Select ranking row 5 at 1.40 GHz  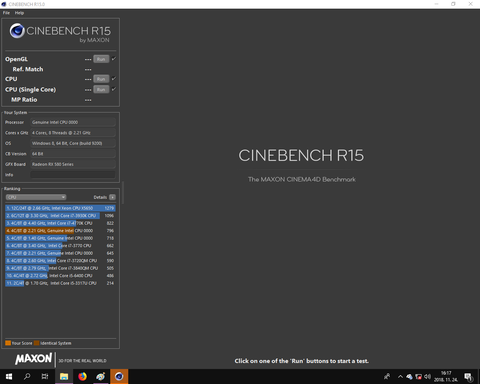[60, 238]
